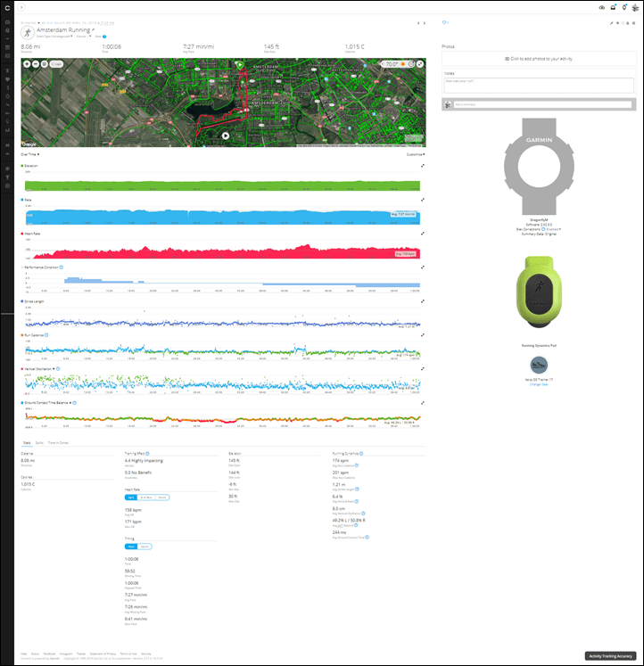Image resolution: width=644 pixels, height=666 pixels.
Task: Click the Notes text field
Action: tap(539, 86)
